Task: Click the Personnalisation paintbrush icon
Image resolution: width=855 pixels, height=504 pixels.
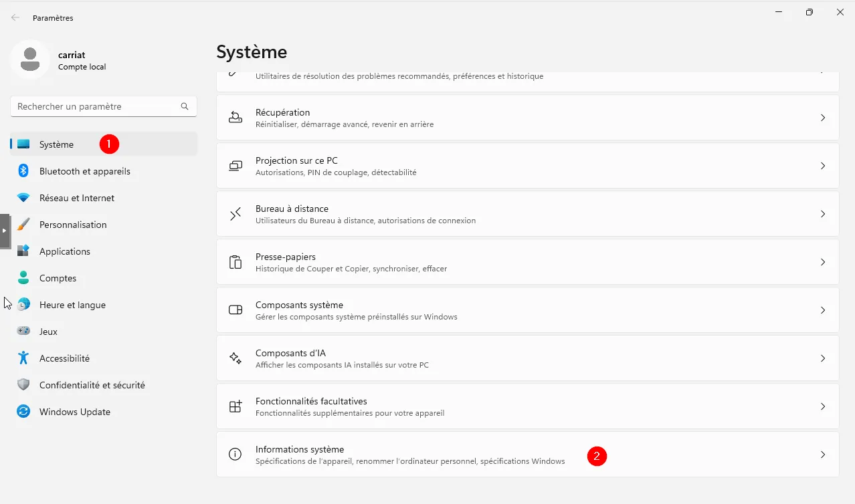Action: pyautogui.click(x=23, y=225)
